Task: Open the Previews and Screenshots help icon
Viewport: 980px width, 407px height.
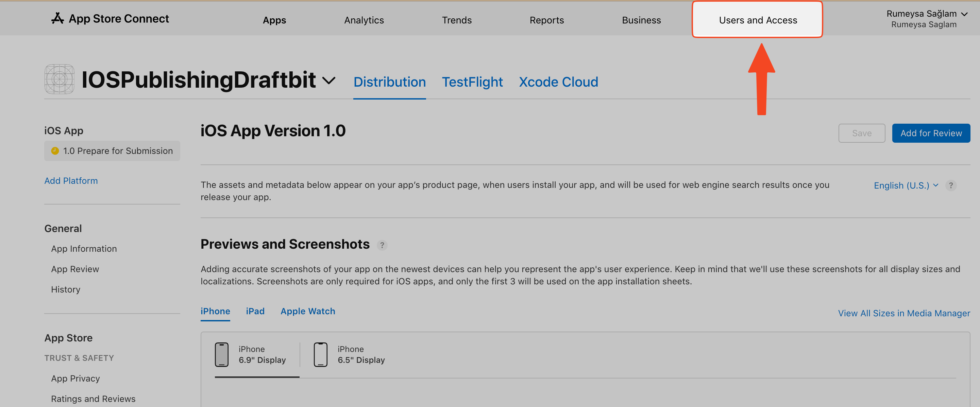Action: click(x=382, y=245)
